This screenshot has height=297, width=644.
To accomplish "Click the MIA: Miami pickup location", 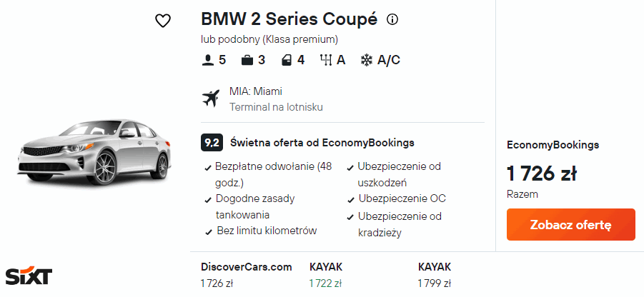I will (x=256, y=91).
